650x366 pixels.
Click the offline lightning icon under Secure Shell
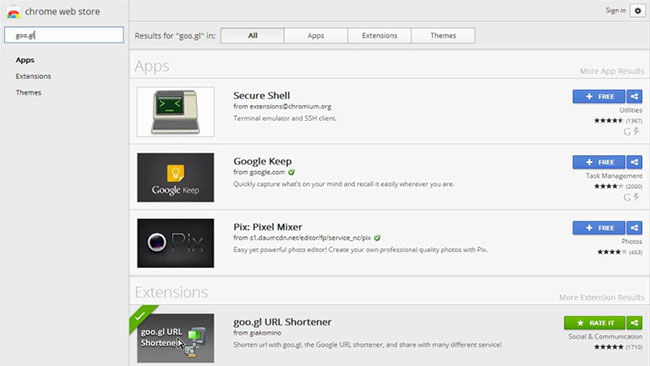(636, 131)
